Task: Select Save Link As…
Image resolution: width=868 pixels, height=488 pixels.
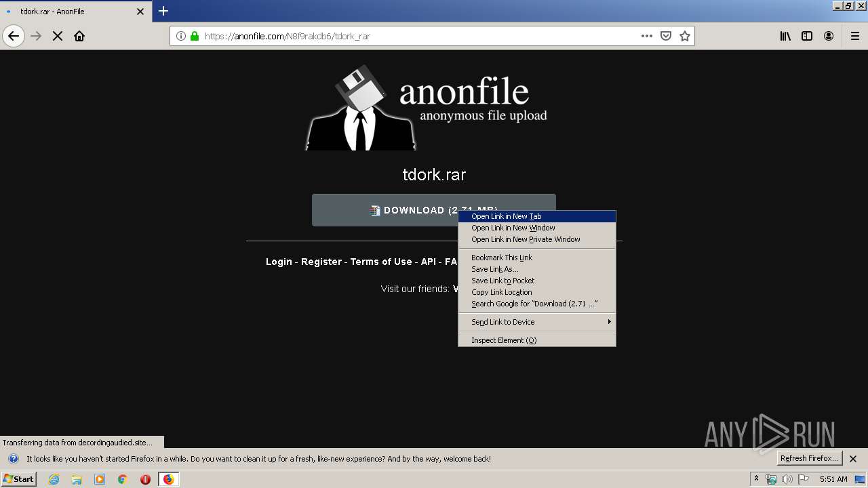Action: pos(537,269)
